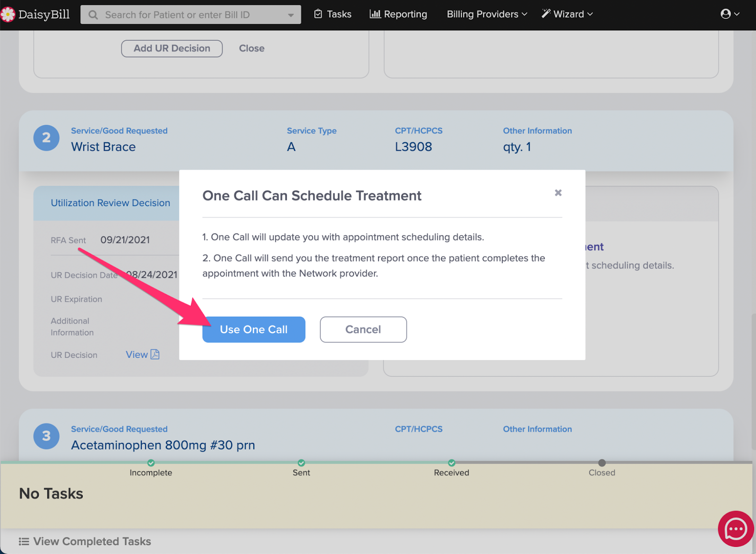Select the numbered 3 badge for Acetaminophen

pos(46,436)
